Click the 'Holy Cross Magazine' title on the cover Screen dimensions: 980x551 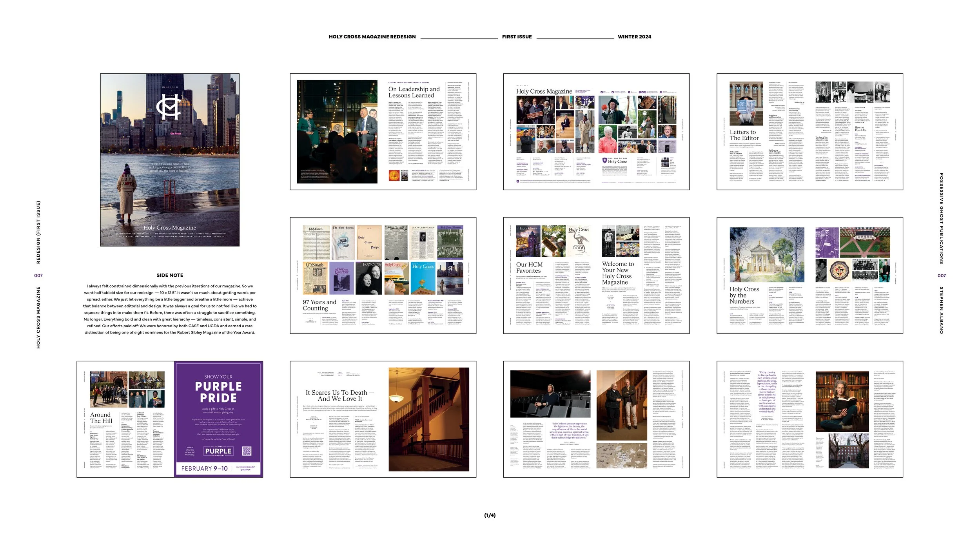(x=170, y=228)
